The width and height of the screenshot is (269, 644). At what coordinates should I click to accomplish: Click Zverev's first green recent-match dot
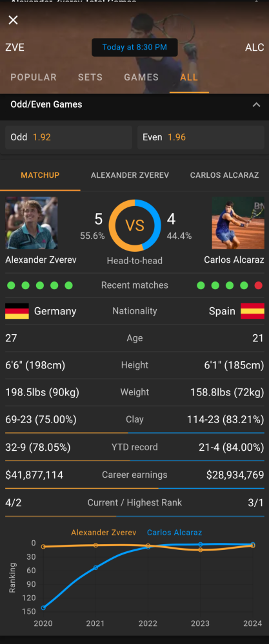(11, 285)
